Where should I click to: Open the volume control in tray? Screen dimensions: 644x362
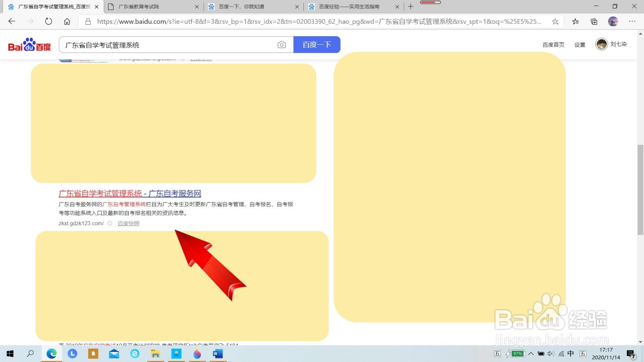pyautogui.click(x=551, y=354)
